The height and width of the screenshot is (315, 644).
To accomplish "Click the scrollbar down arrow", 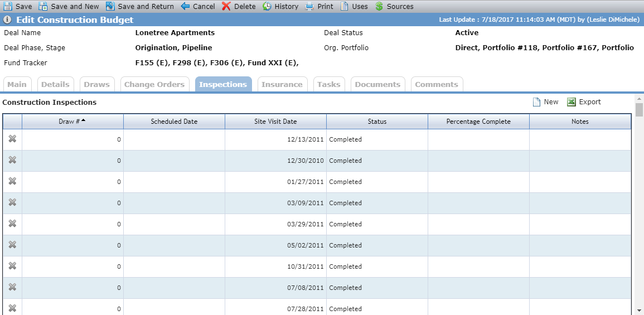I will tap(640, 310).
